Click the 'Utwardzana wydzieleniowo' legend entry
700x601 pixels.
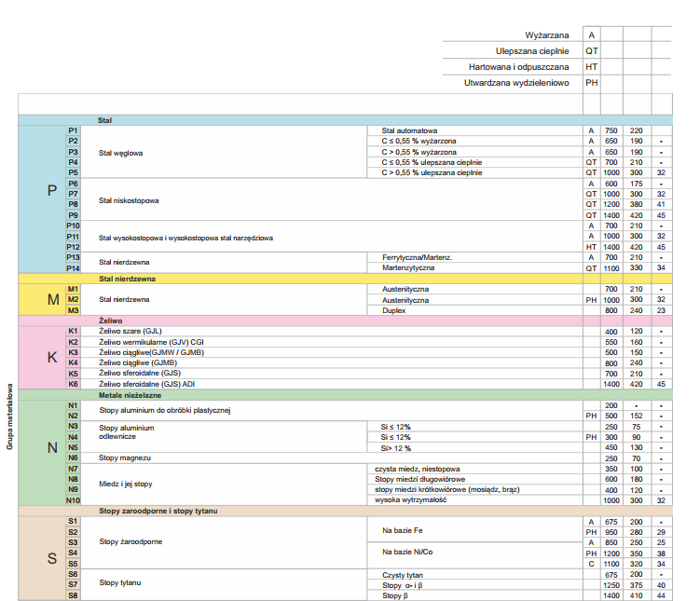tap(516, 83)
